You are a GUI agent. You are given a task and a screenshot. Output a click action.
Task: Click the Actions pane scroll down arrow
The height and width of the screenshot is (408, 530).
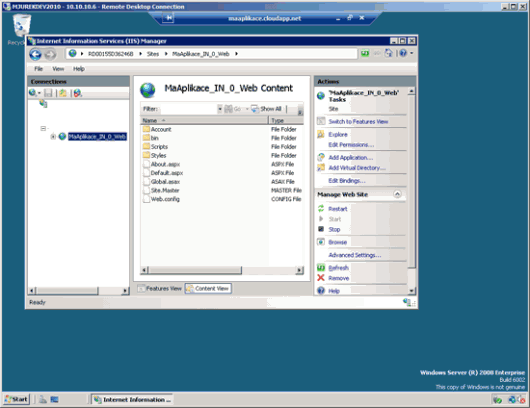pyautogui.click(x=411, y=291)
